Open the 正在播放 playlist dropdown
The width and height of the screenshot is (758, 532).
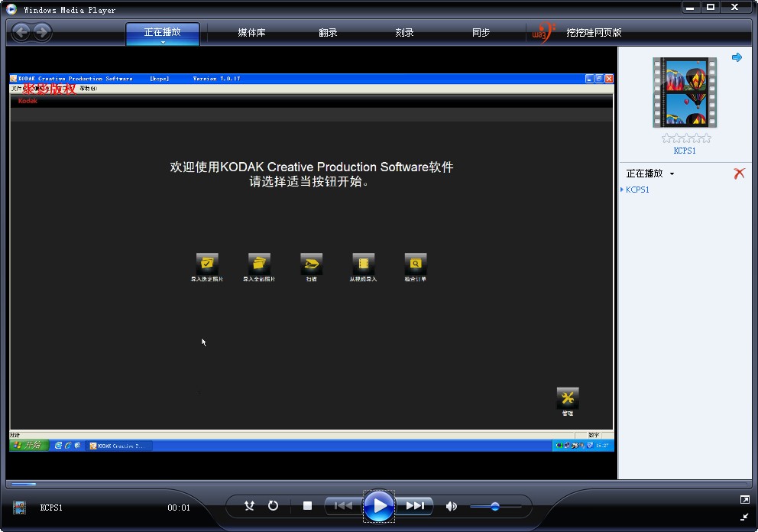pyautogui.click(x=649, y=174)
